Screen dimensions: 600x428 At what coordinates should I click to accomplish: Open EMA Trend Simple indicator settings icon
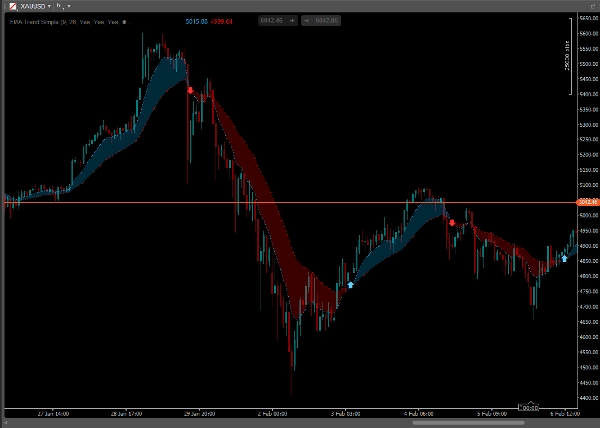tap(124, 19)
